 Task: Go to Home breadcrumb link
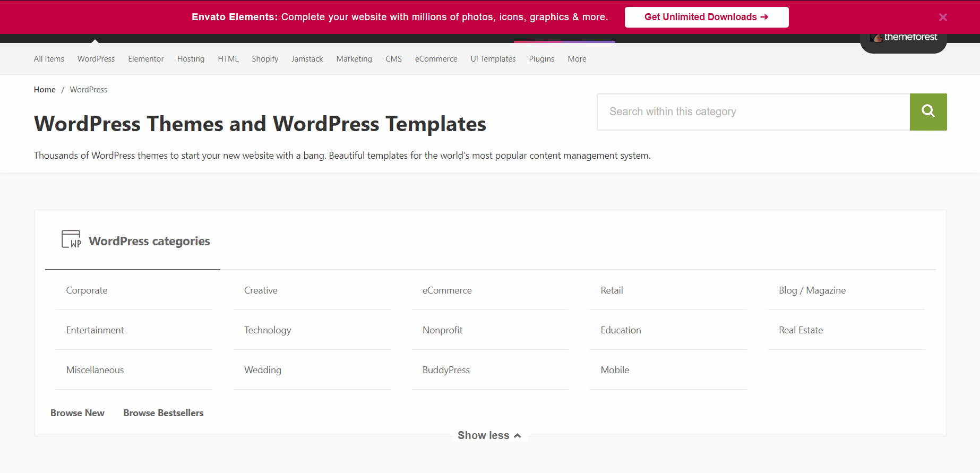pos(45,90)
